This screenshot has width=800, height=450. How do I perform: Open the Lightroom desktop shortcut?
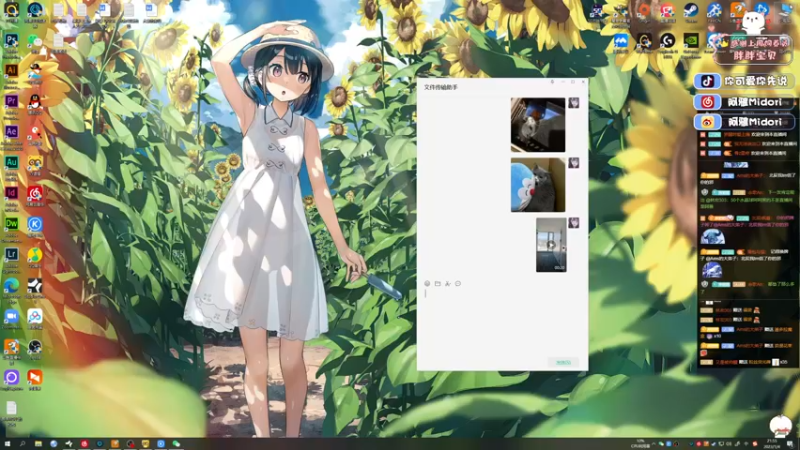pos(11,254)
